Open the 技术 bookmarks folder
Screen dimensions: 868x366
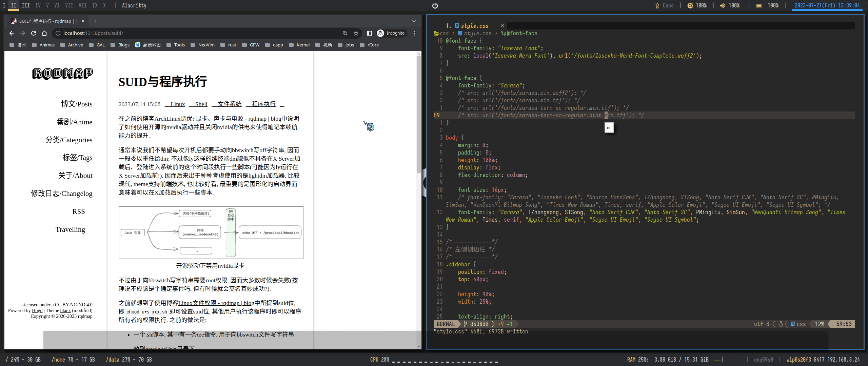pyautogui.click(x=18, y=45)
